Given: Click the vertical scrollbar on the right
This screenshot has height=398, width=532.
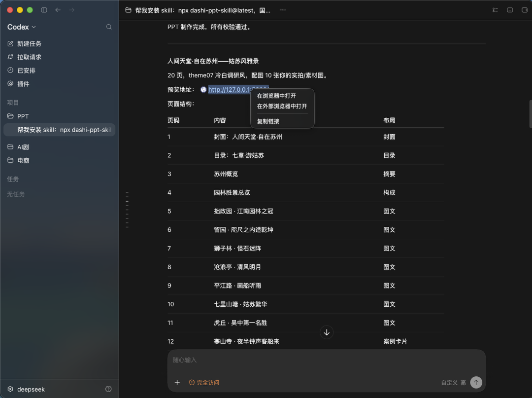Looking at the screenshot, I should (x=531, y=114).
